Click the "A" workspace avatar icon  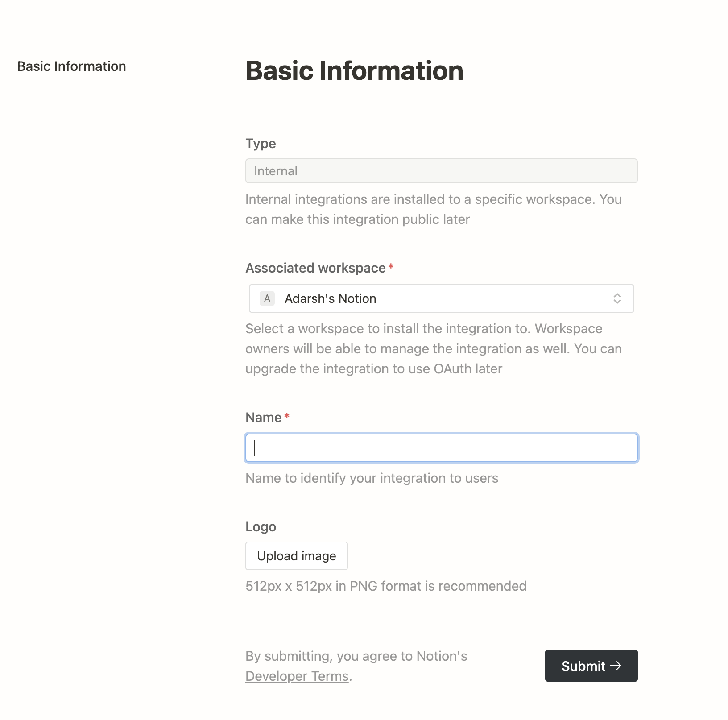point(267,298)
